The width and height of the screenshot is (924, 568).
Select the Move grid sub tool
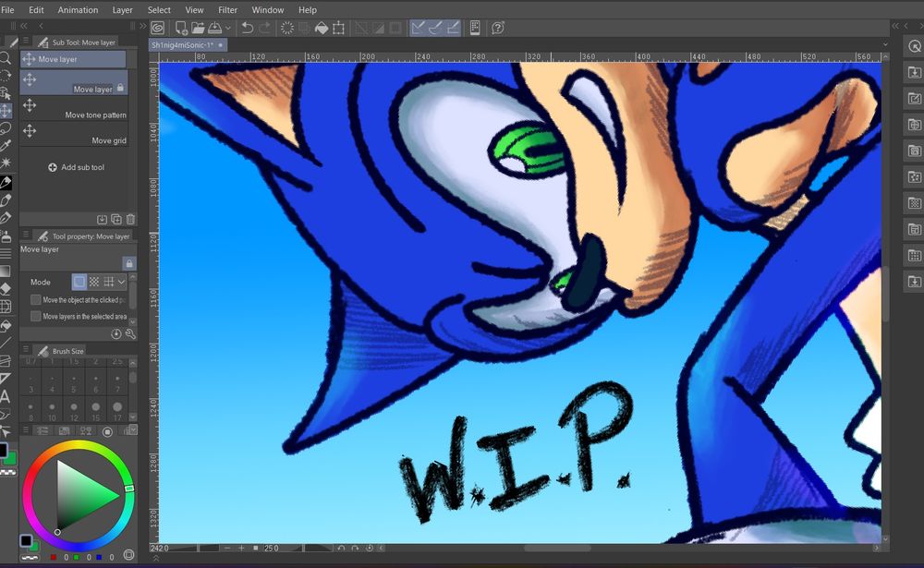tap(74, 134)
